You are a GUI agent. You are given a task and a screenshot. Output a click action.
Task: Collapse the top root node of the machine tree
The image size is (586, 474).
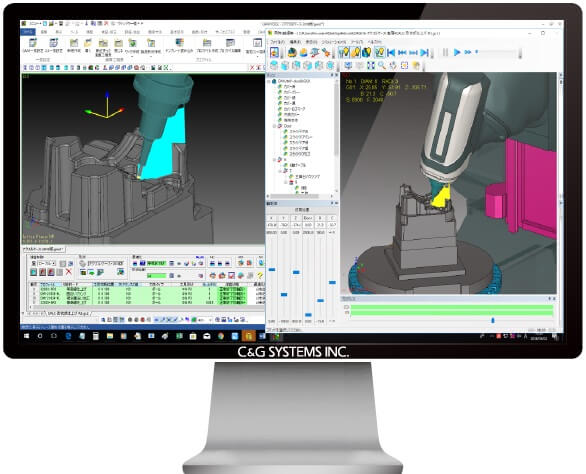pos(269,81)
